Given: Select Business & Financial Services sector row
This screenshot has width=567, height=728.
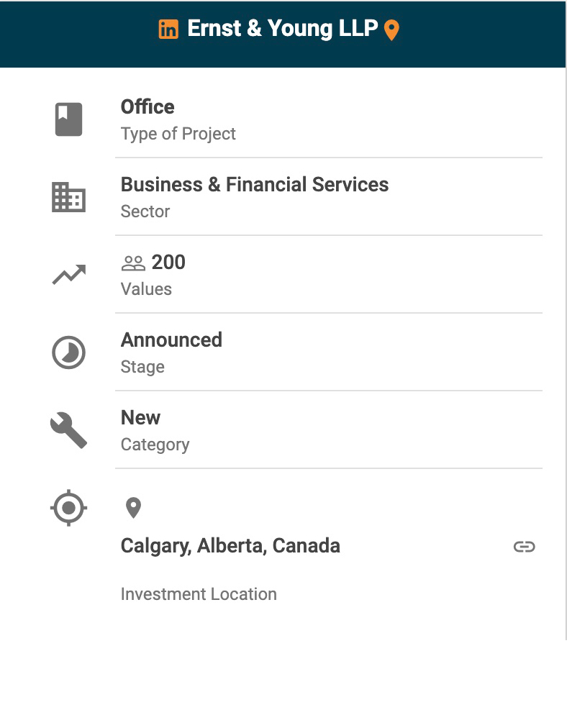Looking at the screenshot, I should coord(255,185).
